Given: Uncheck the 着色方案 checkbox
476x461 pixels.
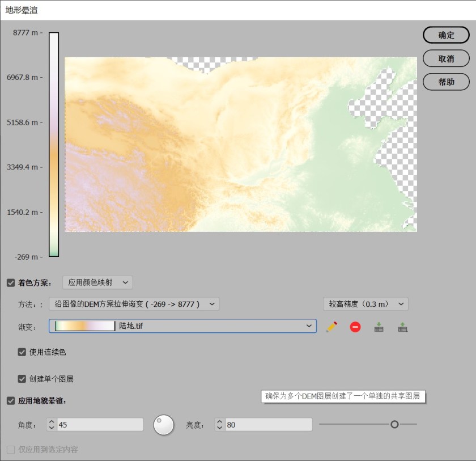Looking at the screenshot, I should pos(11,282).
